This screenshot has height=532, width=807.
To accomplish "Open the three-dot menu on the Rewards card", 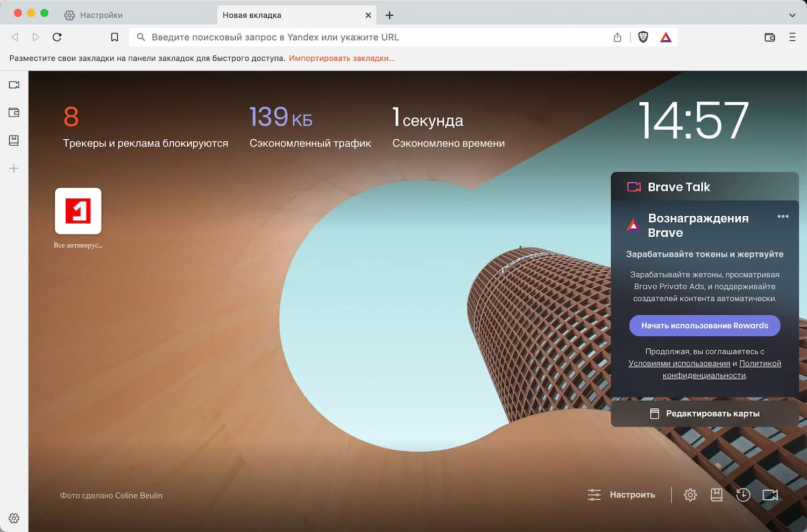I will pos(783,216).
